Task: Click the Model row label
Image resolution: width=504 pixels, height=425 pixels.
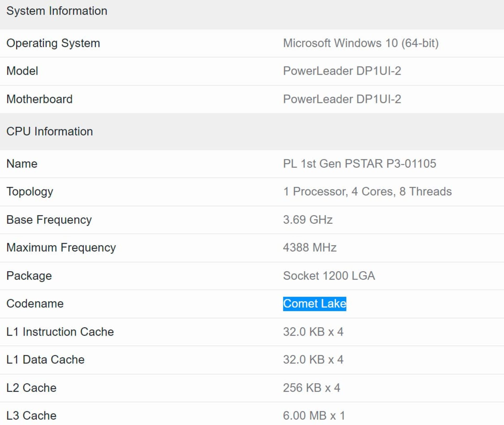Action: [x=22, y=71]
